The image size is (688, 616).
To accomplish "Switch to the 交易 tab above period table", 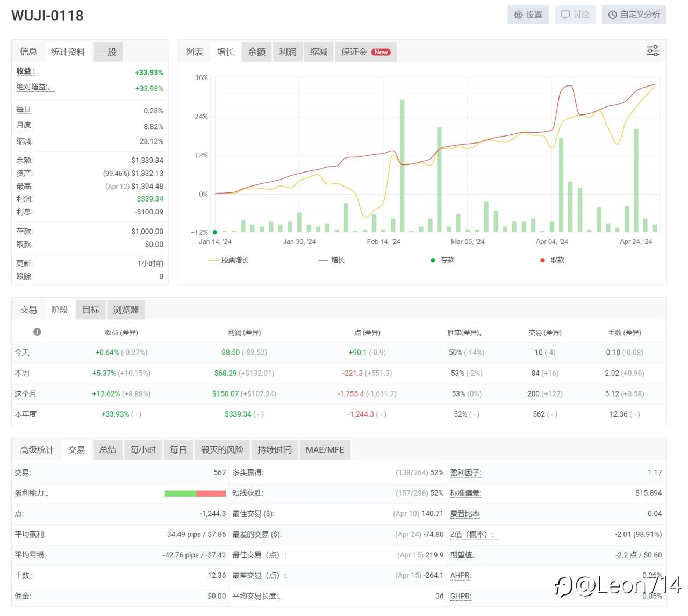I will (x=28, y=310).
